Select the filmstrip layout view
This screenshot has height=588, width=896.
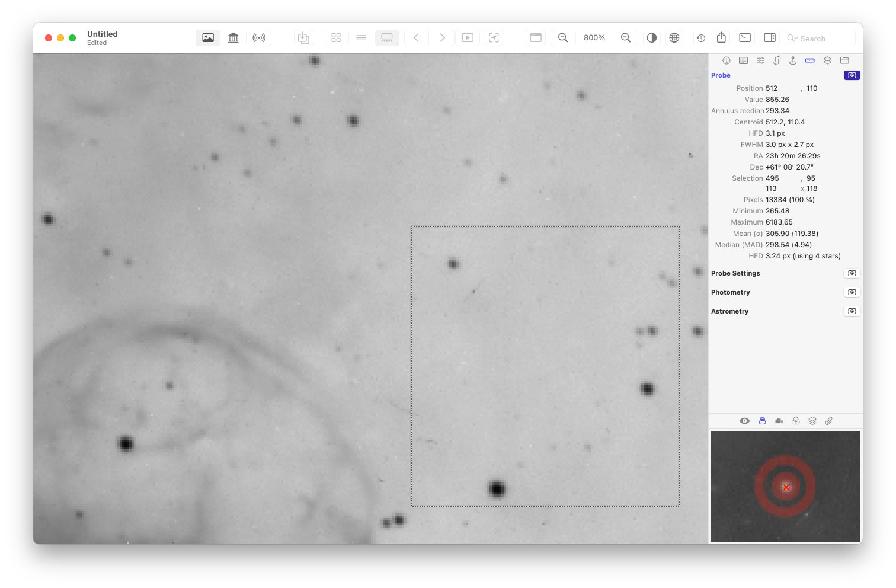pyautogui.click(x=387, y=38)
